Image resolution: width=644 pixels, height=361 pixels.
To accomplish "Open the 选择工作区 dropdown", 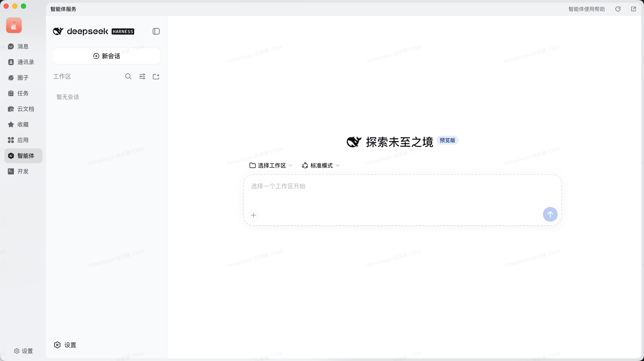I will click(x=271, y=166).
